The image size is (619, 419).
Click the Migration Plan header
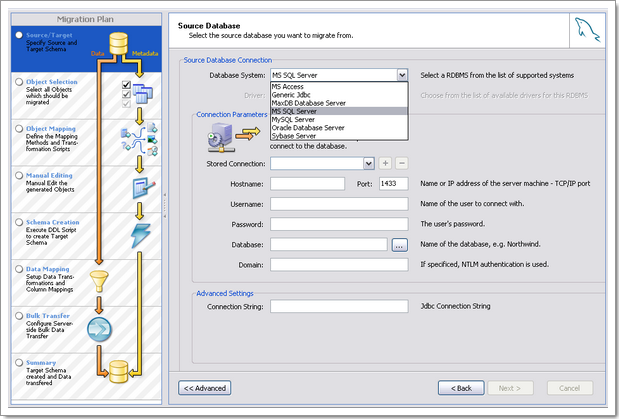click(85, 19)
